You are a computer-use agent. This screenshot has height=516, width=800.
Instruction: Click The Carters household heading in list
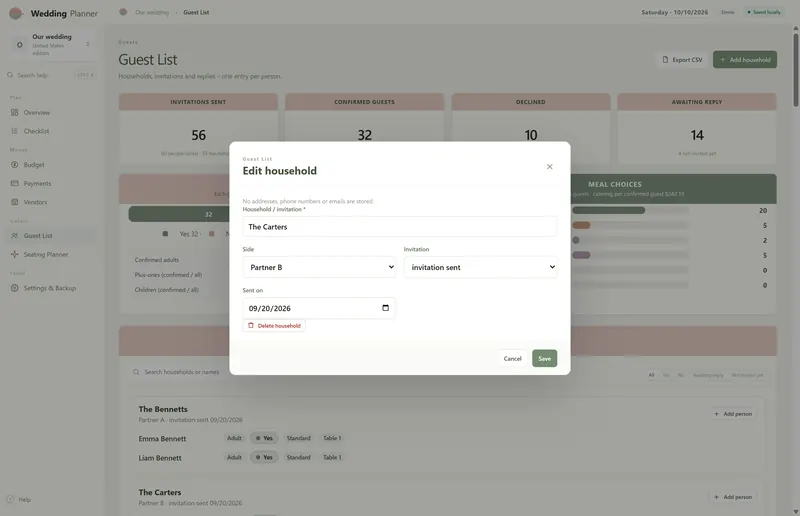click(x=160, y=493)
